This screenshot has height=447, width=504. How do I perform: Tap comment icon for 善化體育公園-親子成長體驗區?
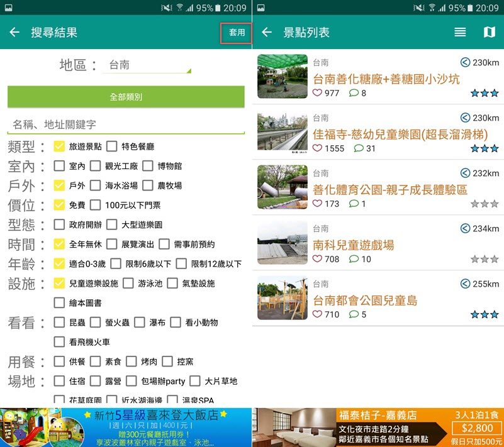(354, 203)
